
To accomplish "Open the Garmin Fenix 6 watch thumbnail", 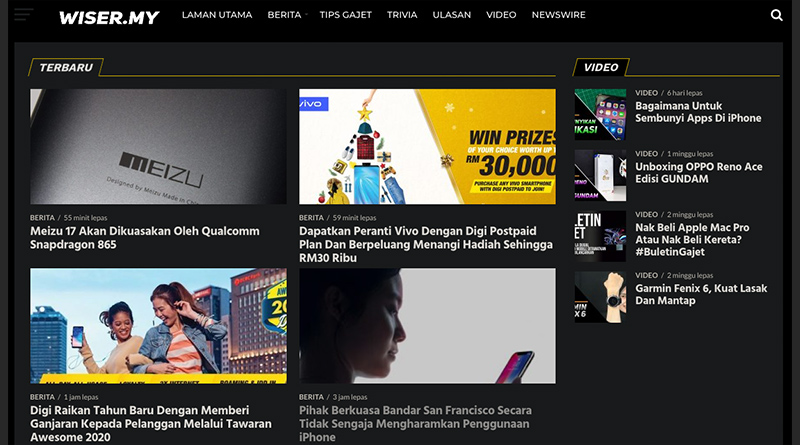I will tap(600, 297).
